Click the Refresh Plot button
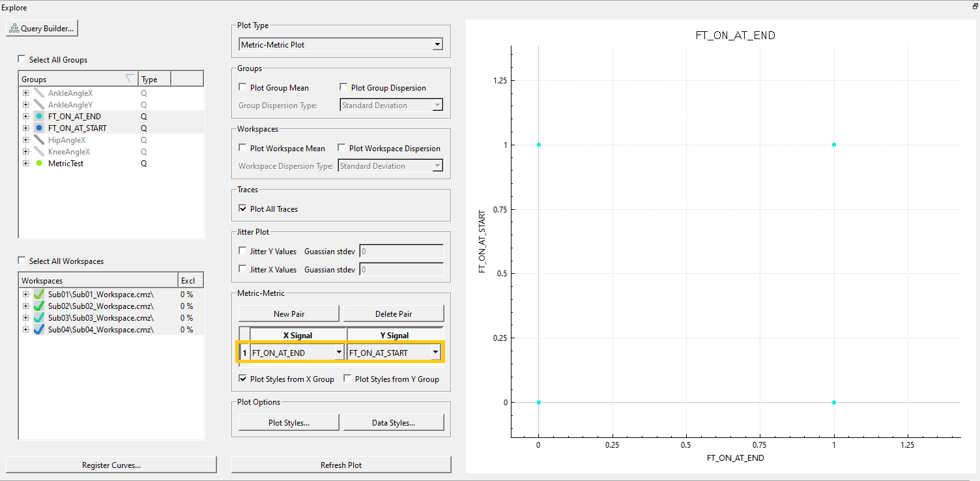980x481 pixels. coord(341,465)
